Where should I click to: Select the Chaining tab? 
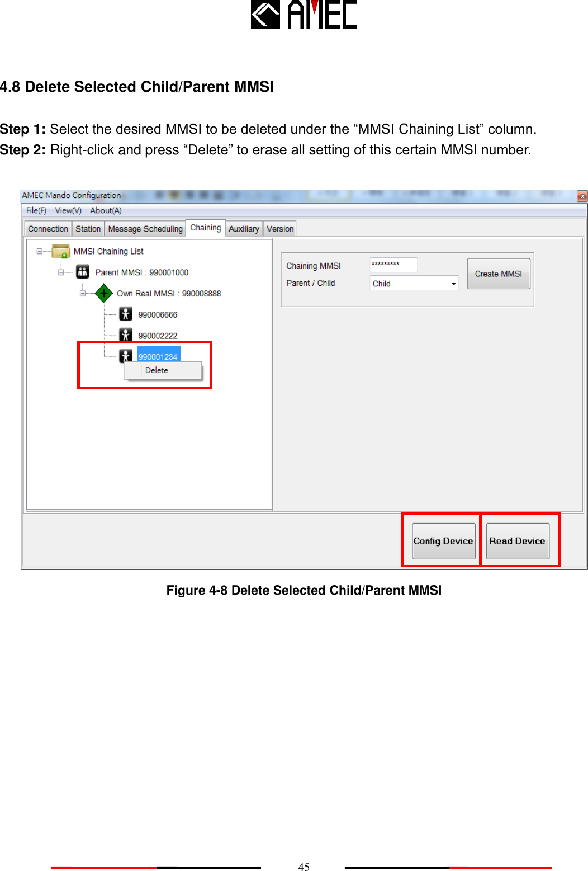pos(206,228)
